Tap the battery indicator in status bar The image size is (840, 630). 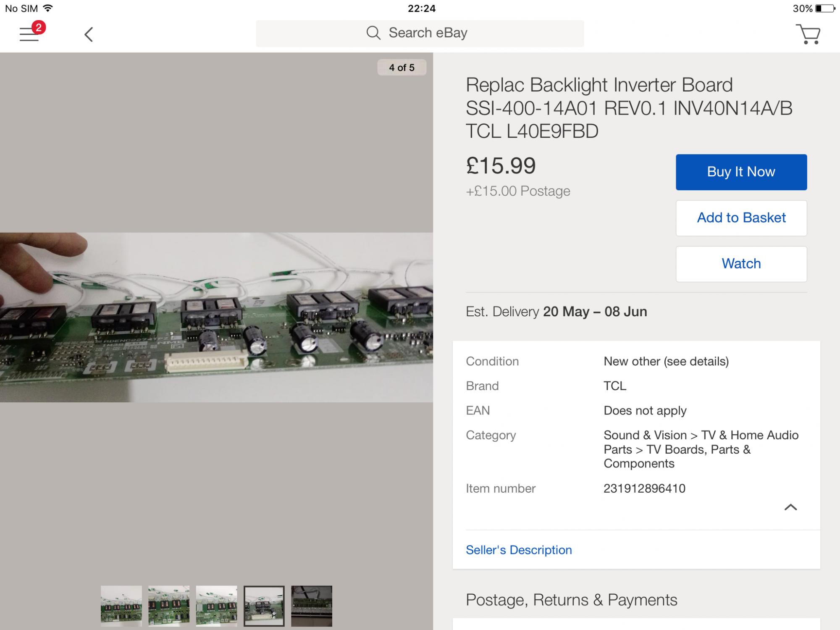tap(825, 8)
